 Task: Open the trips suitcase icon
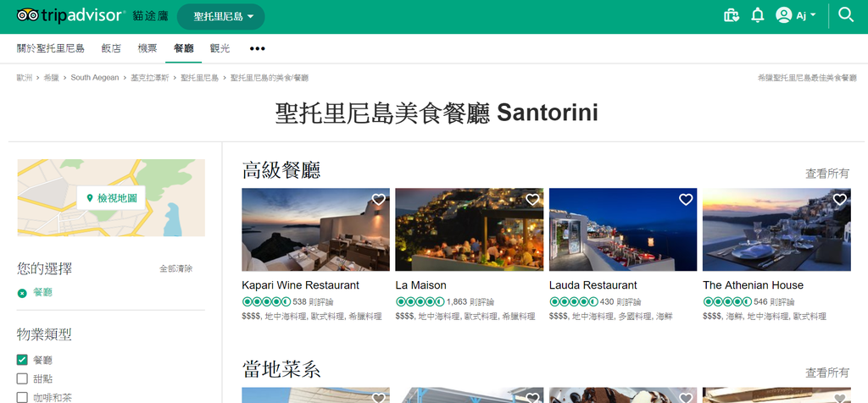(x=732, y=15)
